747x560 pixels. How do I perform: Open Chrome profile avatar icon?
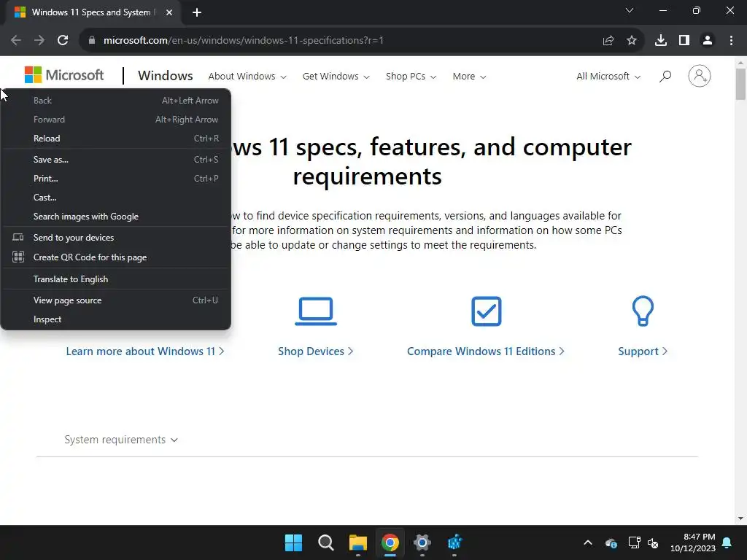[x=708, y=41]
